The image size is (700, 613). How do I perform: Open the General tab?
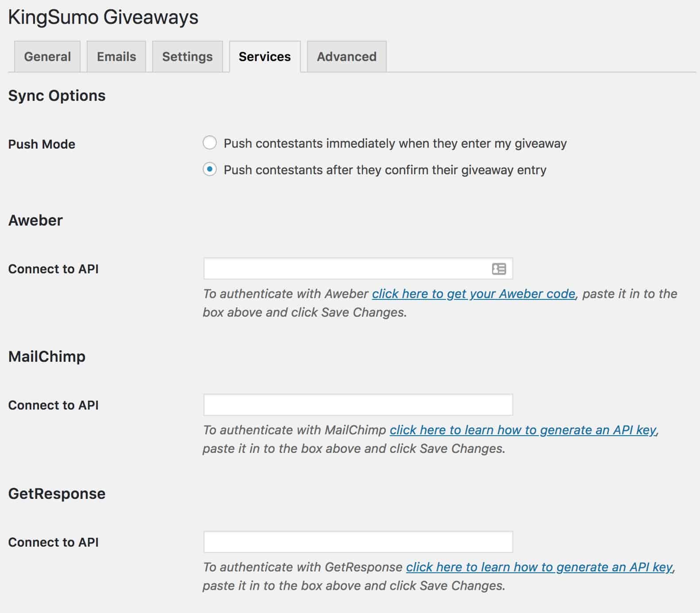pos(47,56)
